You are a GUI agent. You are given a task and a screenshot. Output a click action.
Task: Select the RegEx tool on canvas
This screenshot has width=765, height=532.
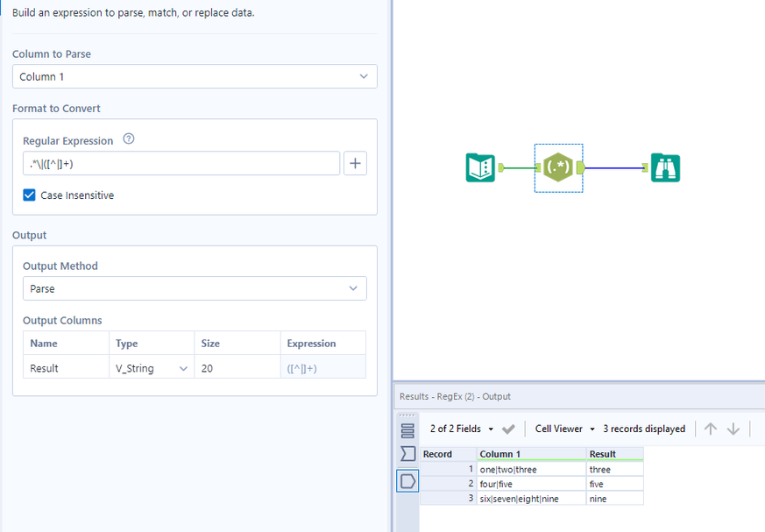pos(558,167)
